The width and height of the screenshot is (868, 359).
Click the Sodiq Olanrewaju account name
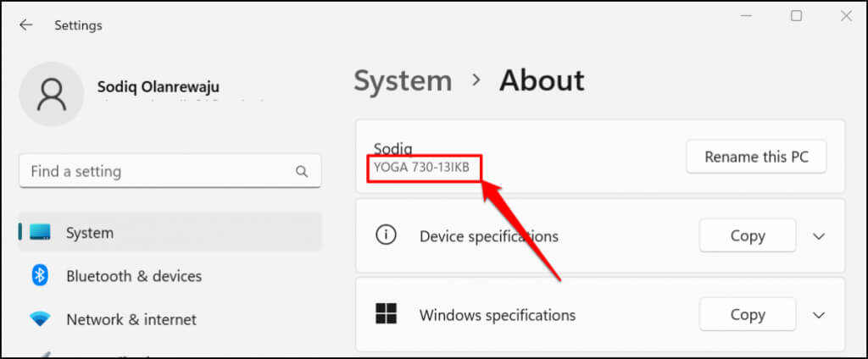pyautogui.click(x=159, y=87)
